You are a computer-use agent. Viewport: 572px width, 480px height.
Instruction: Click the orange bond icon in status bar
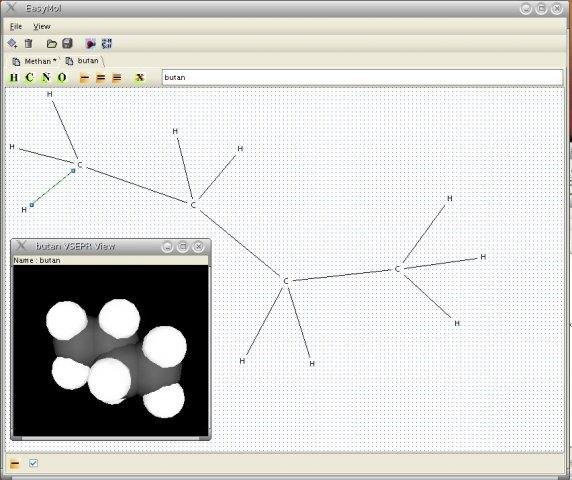click(x=15, y=464)
